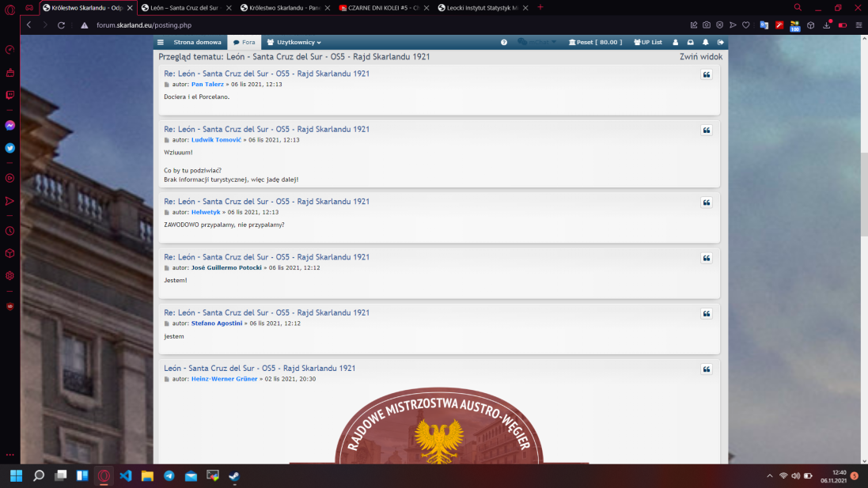
Task: Open more sidebar options (three dots)
Action: click(x=10, y=455)
